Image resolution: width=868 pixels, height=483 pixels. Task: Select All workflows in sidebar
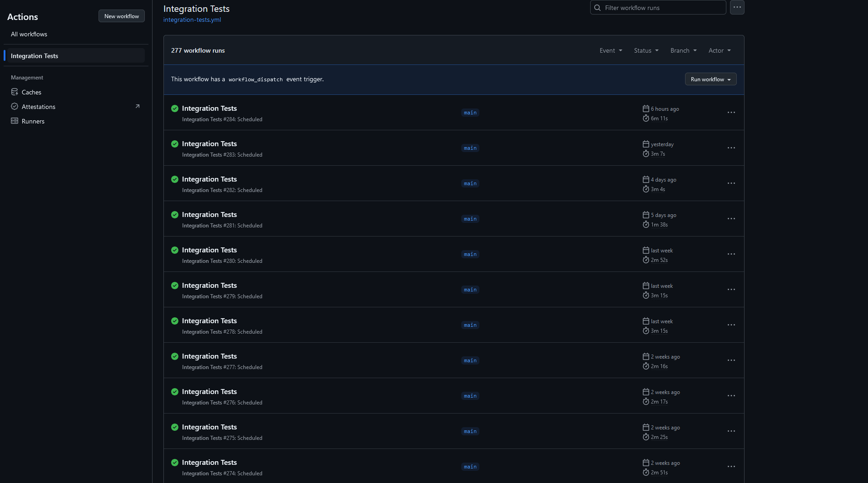click(29, 34)
